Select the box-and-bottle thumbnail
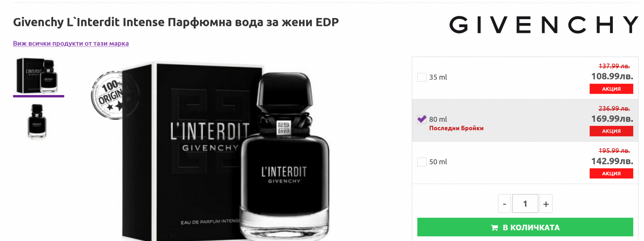The height and width of the screenshot is (241, 644). [38, 76]
